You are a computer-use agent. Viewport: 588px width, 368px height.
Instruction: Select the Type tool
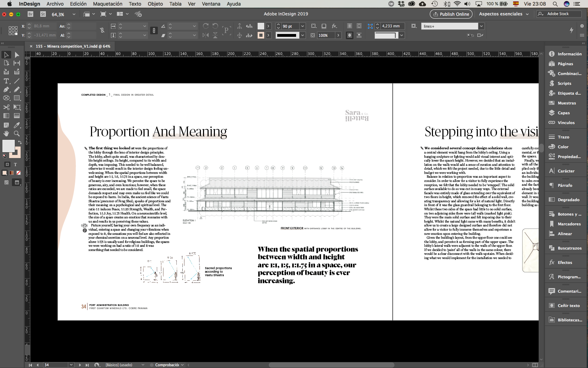6,81
